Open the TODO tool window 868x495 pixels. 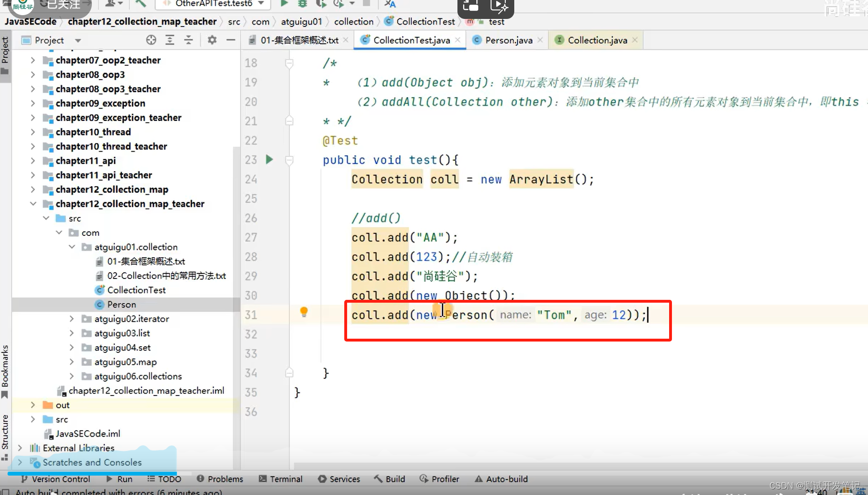[x=164, y=479]
